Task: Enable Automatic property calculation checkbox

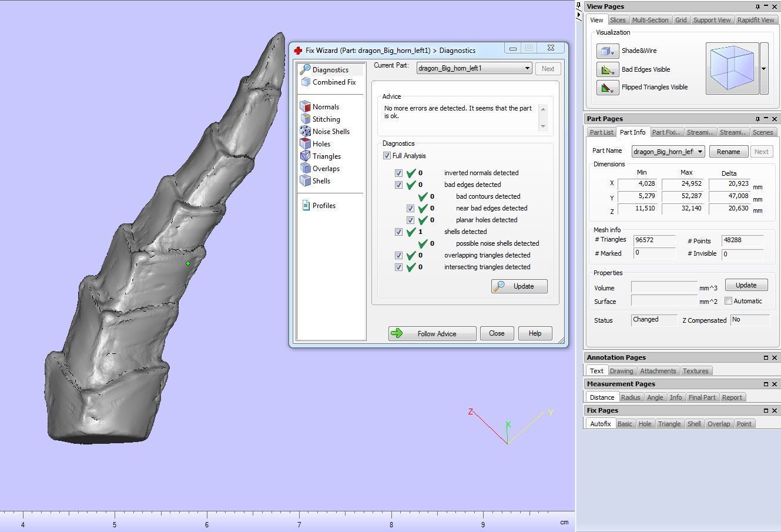Action: pos(728,301)
